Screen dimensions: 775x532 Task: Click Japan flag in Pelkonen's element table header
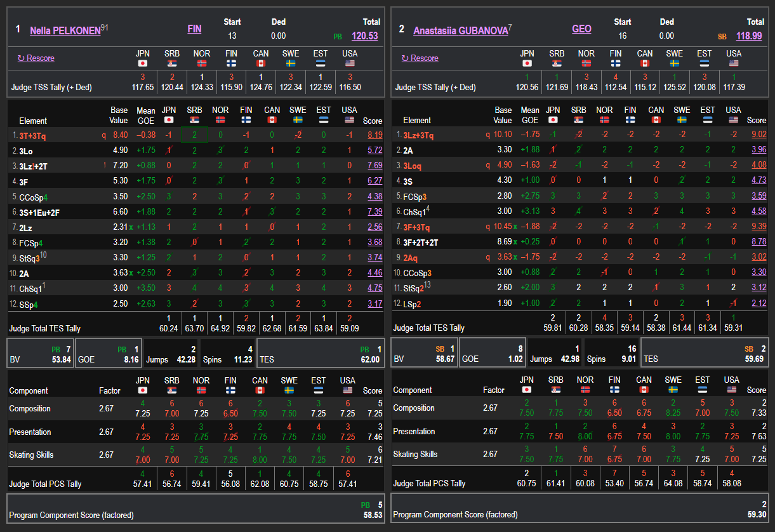pyautogui.click(x=169, y=120)
